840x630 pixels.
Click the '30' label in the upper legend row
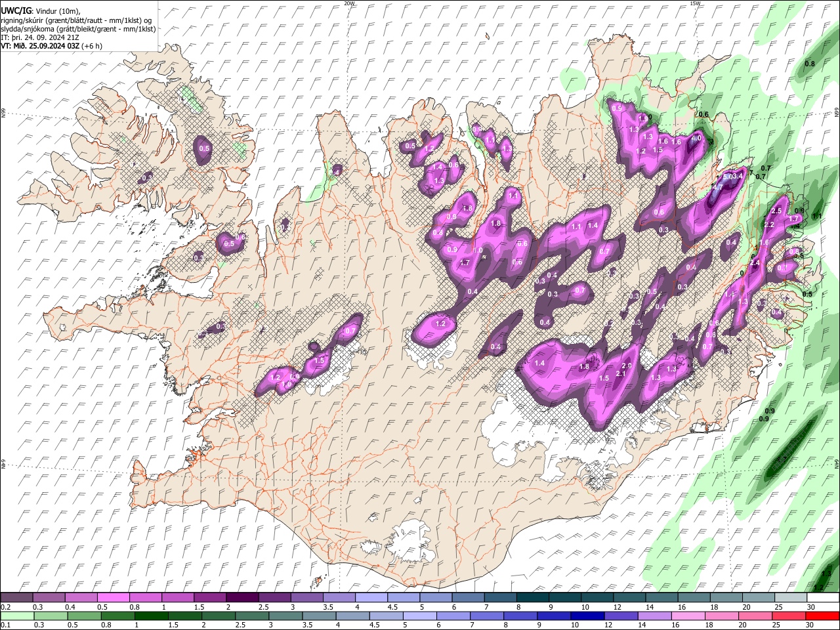pos(811,607)
